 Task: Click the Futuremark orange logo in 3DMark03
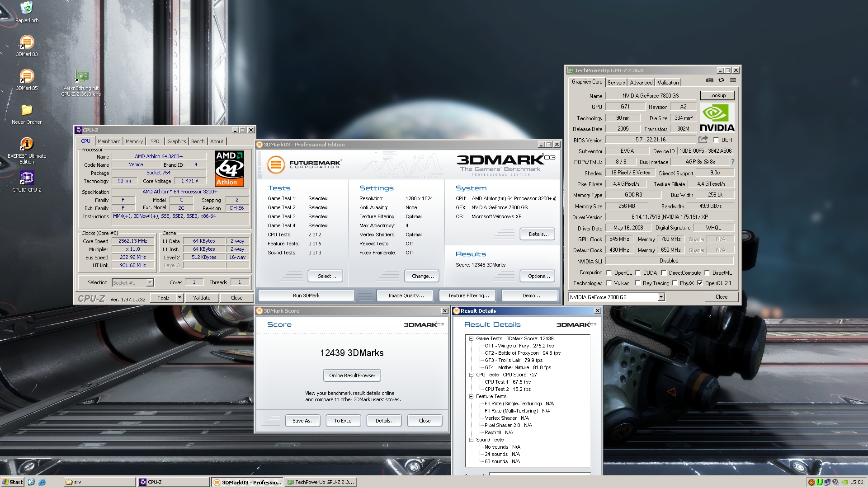click(275, 164)
